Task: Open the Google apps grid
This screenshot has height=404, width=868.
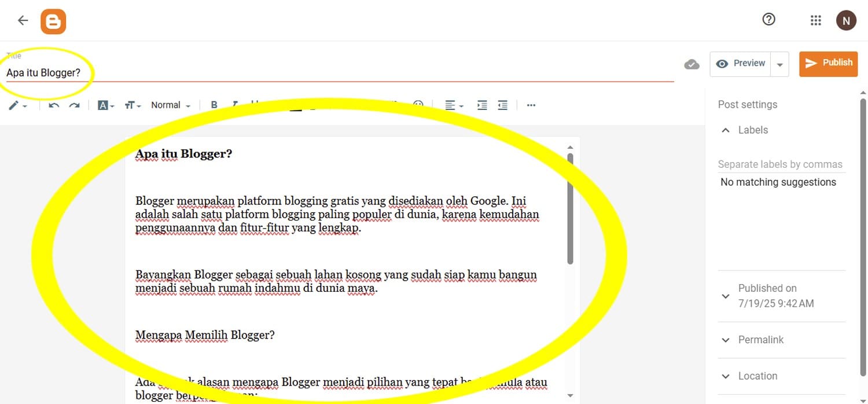Action: (816, 21)
